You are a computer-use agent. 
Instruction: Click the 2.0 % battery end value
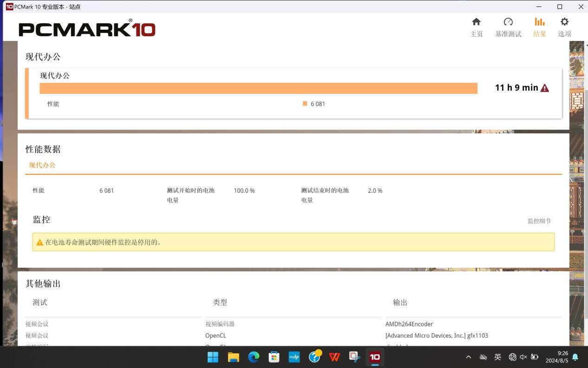pyautogui.click(x=375, y=191)
